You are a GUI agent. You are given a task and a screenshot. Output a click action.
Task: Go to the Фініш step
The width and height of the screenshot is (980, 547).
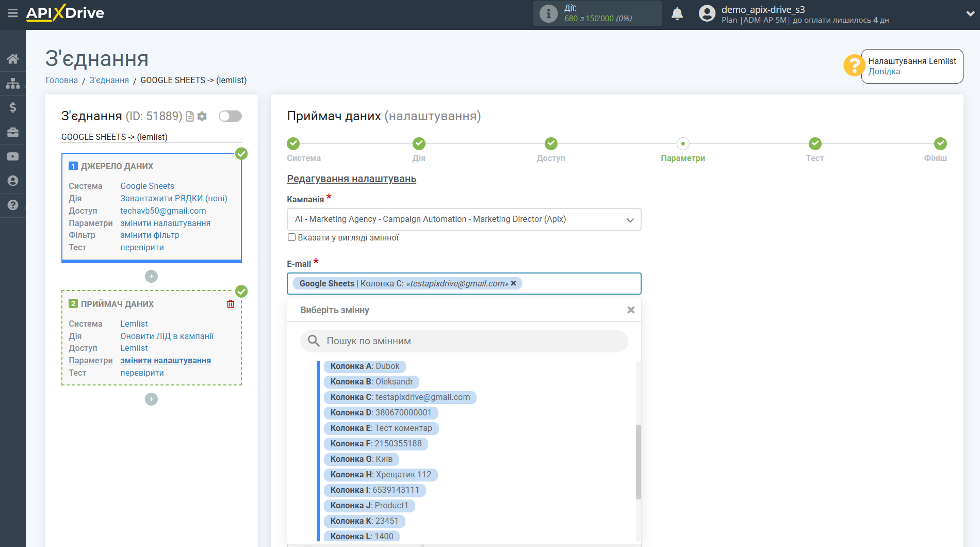click(x=940, y=143)
